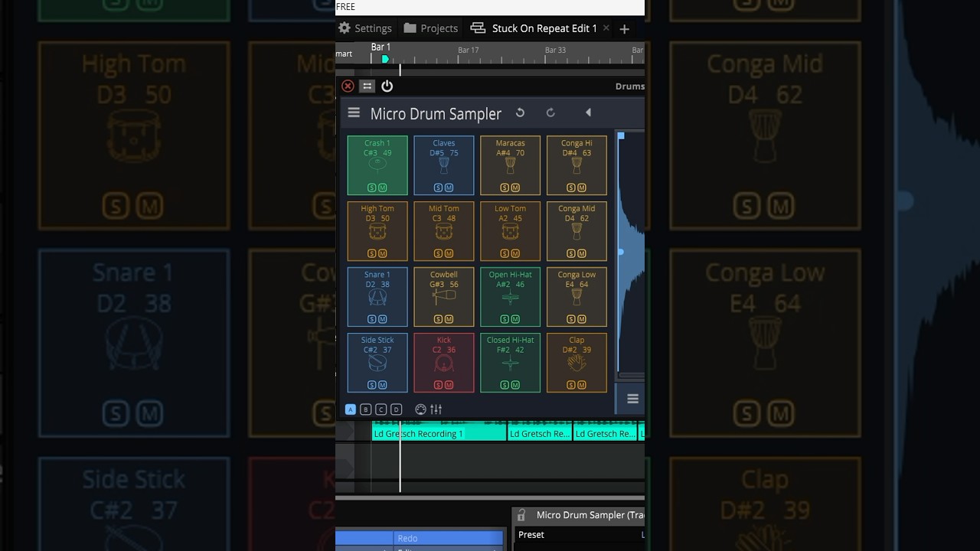Switch to sample bank B
The width and height of the screenshot is (980, 551).
[365, 409]
